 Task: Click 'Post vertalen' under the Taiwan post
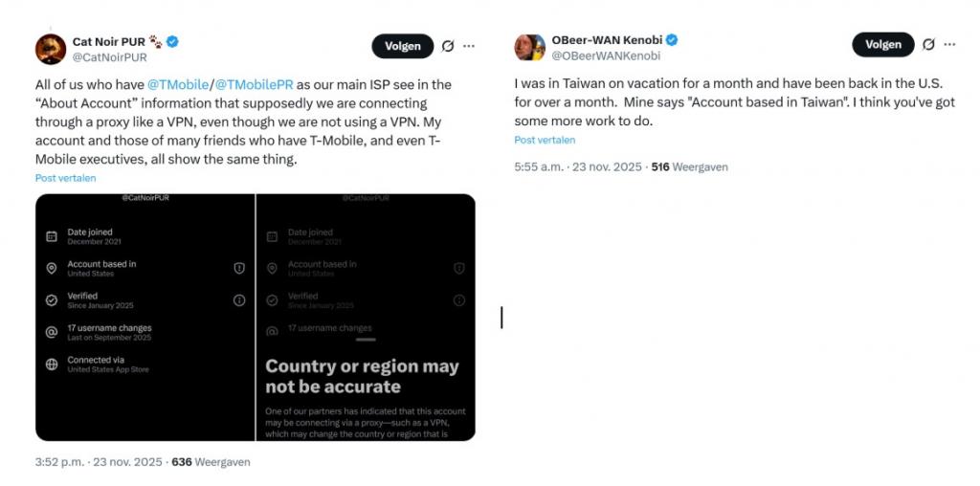546,140
